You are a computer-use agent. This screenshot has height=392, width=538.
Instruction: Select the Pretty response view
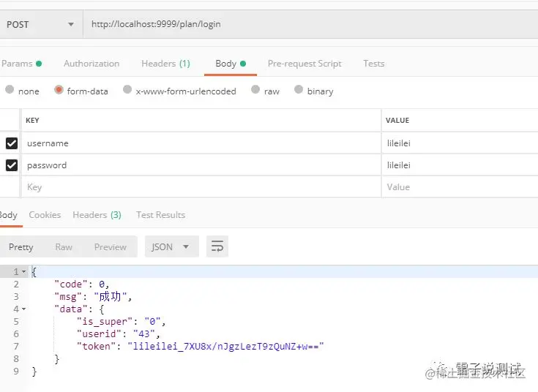point(21,247)
